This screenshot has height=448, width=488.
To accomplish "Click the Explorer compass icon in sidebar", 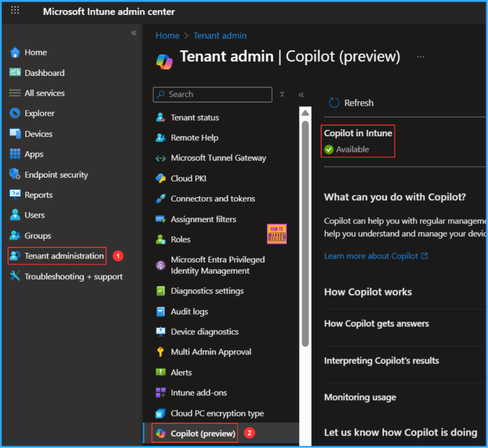I will point(15,113).
